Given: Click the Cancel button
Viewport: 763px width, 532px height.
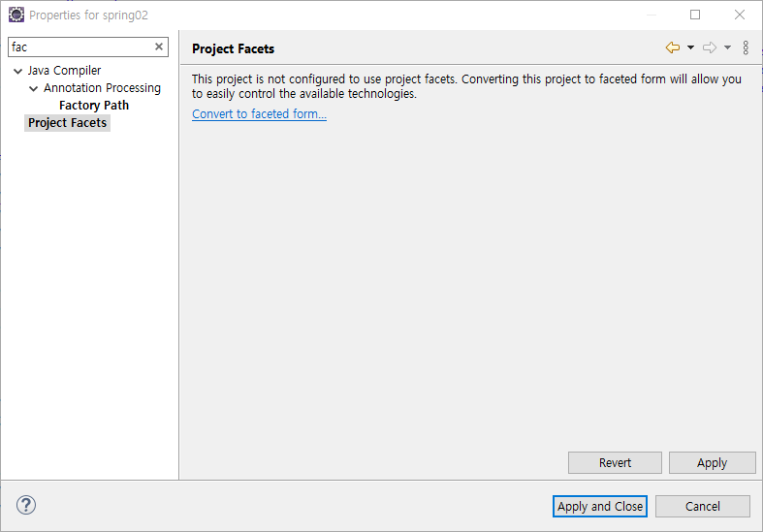Looking at the screenshot, I should click(x=703, y=506).
